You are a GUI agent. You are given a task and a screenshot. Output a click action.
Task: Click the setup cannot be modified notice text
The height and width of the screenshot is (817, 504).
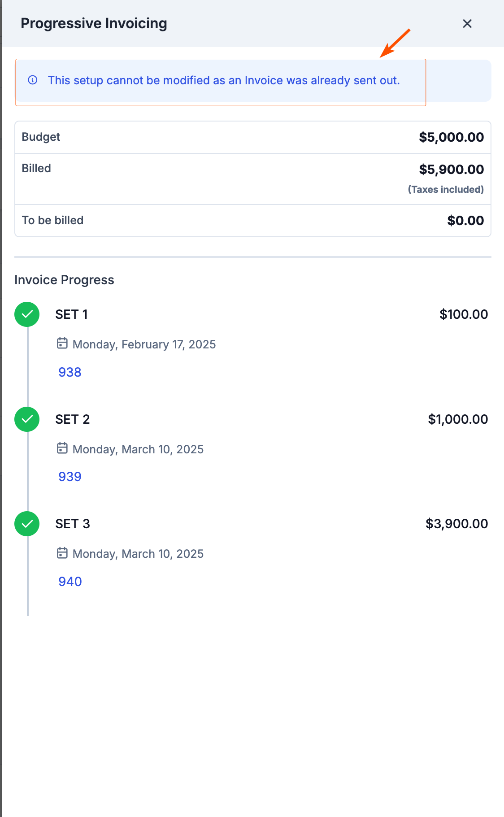[224, 80]
